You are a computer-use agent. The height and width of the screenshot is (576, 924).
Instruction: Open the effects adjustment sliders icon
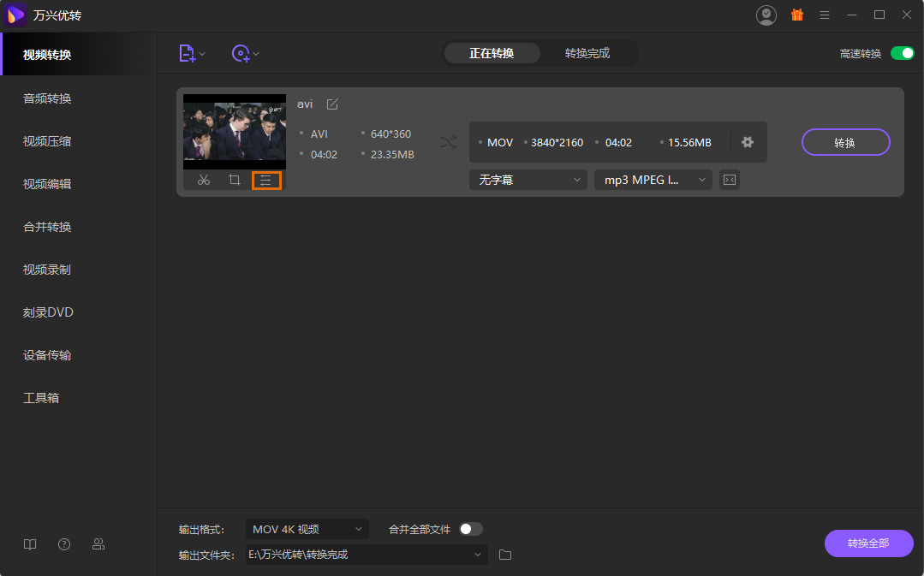click(x=265, y=180)
